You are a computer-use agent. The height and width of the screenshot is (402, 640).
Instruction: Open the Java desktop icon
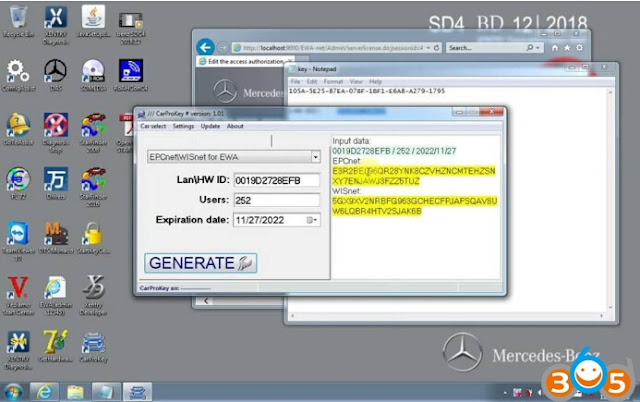[x=93, y=22]
